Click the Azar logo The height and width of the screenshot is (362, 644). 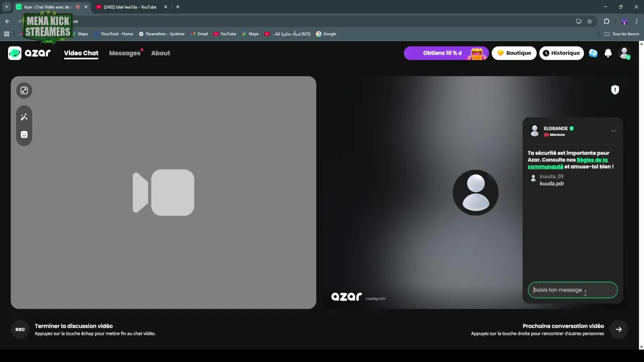(29, 53)
